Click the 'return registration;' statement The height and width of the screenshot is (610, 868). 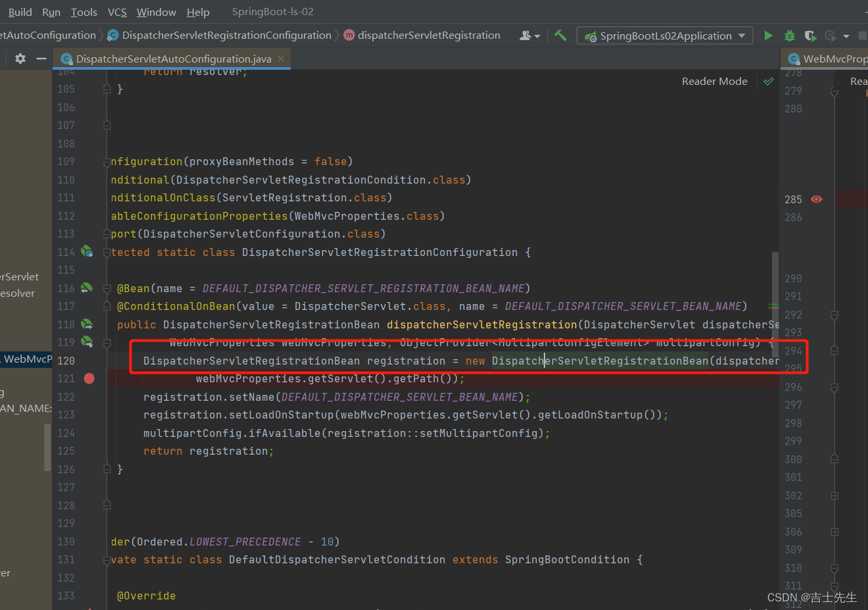click(x=208, y=451)
